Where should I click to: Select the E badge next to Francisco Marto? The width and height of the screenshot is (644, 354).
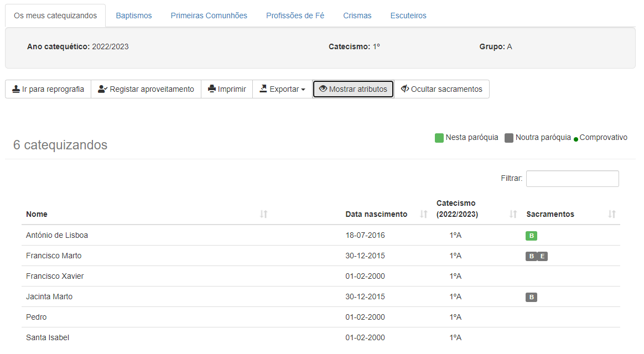coord(542,256)
